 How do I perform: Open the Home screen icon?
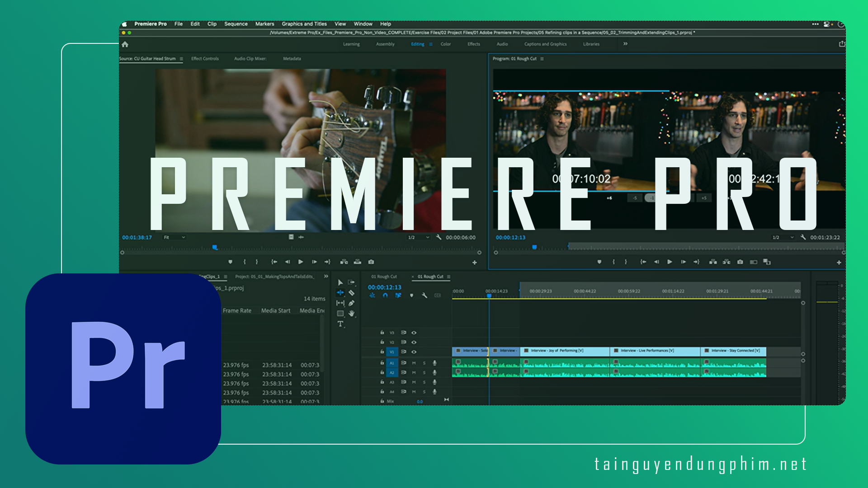coord(125,44)
